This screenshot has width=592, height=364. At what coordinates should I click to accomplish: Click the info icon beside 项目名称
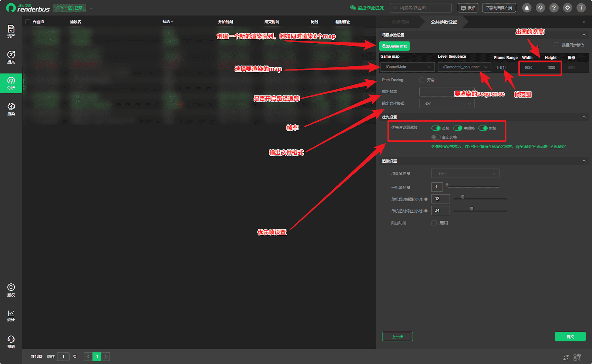click(x=409, y=173)
